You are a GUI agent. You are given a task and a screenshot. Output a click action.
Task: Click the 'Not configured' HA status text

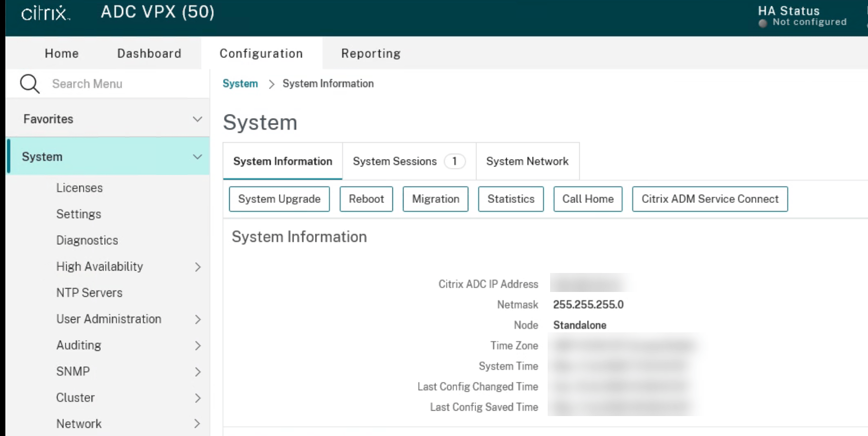click(x=810, y=22)
